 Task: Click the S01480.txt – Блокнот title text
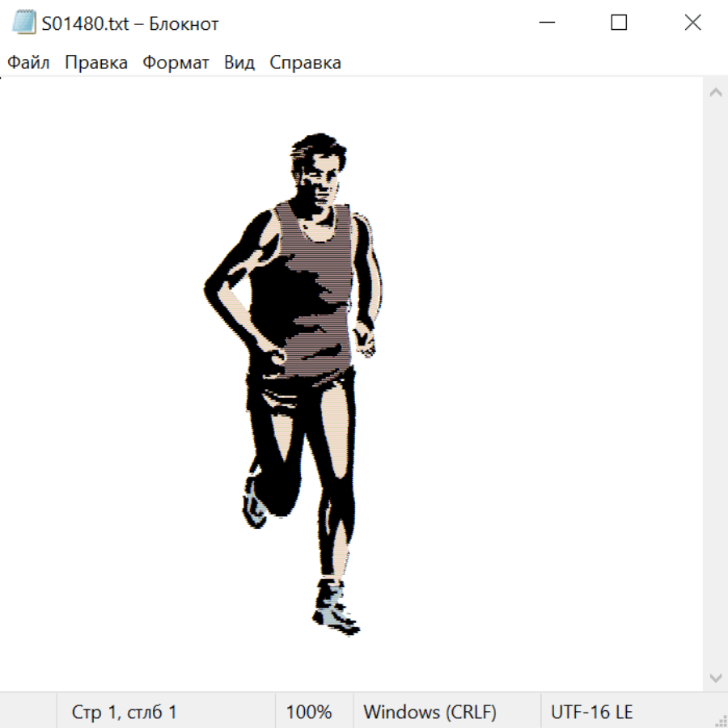click(x=130, y=23)
